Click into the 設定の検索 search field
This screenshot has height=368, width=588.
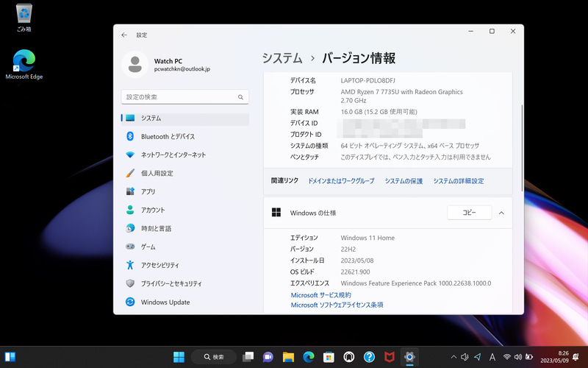point(185,97)
